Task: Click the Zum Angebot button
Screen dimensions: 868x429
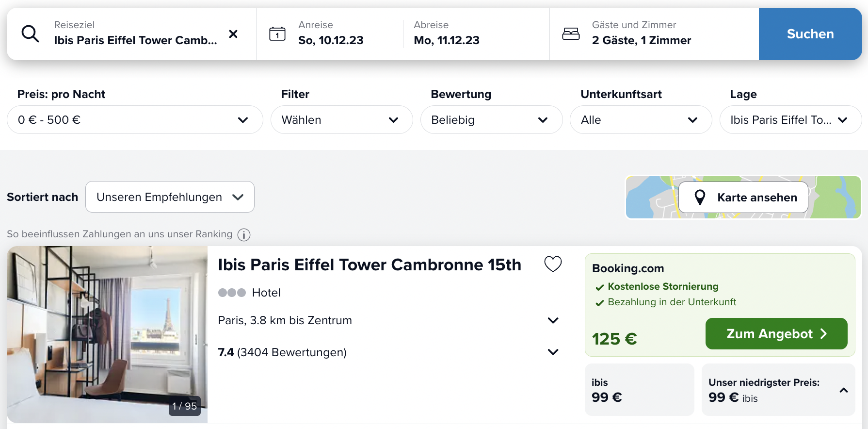Action: (x=776, y=334)
